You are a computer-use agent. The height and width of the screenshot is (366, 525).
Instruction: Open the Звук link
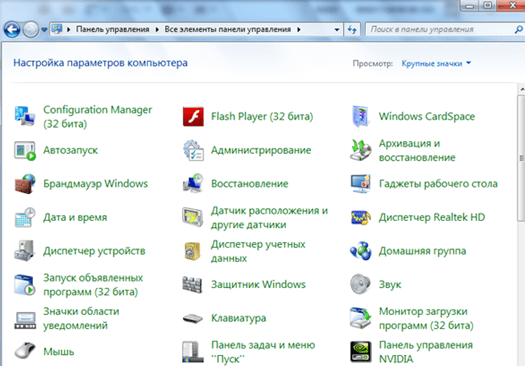(390, 285)
